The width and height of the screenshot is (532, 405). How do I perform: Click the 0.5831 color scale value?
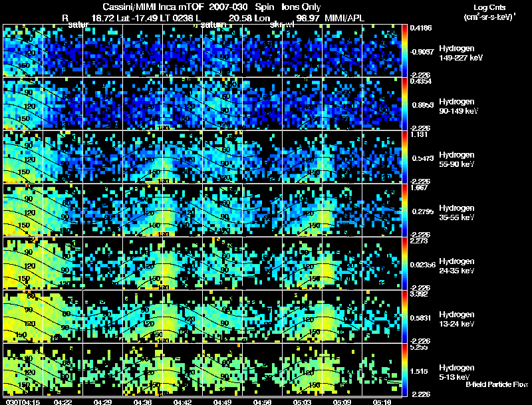pos(422,318)
